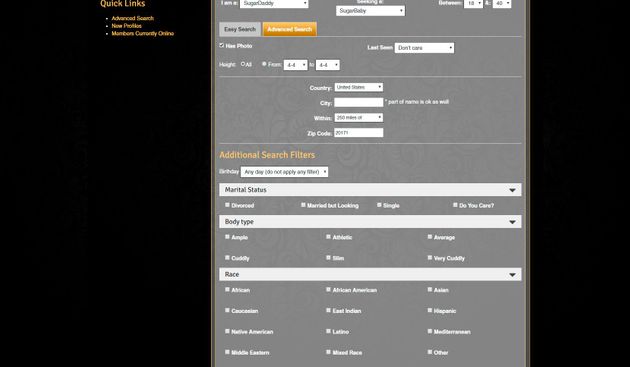Check Asian race option
630x367 pixels.
[430, 289]
